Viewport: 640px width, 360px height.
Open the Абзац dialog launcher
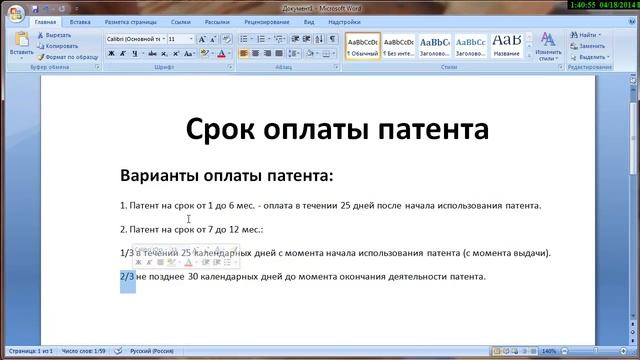337,67
